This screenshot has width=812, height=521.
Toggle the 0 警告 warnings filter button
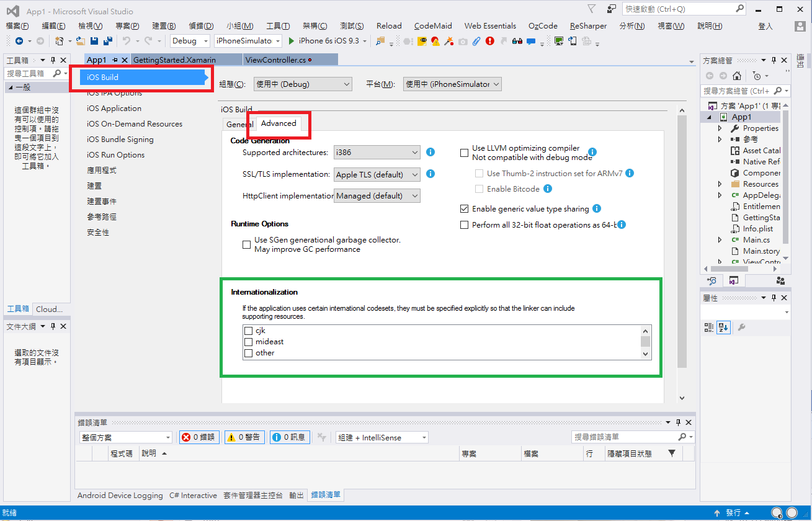click(245, 437)
